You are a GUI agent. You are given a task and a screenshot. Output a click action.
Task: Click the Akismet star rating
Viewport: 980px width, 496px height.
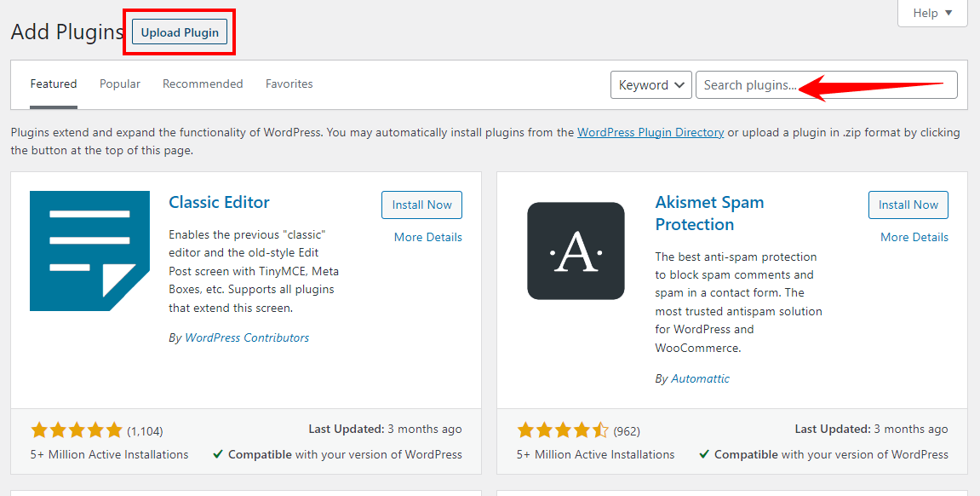[563, 430]
